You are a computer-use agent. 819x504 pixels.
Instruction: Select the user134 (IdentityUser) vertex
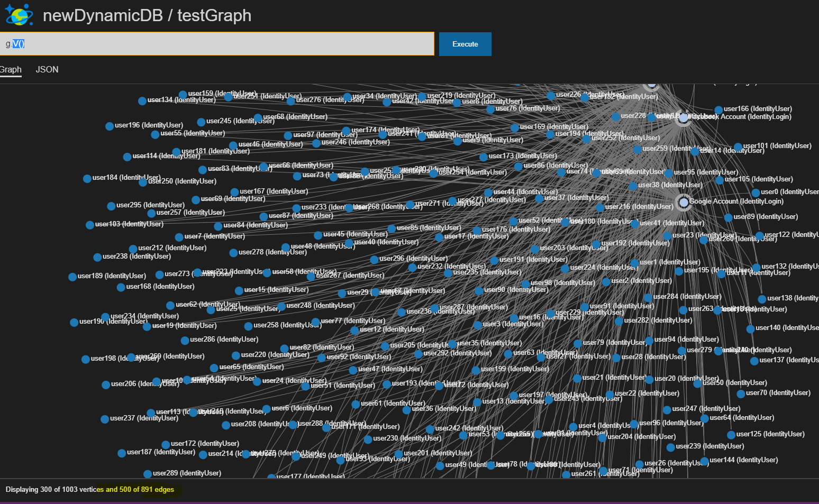pyautogui.click(x=142, y=100)
